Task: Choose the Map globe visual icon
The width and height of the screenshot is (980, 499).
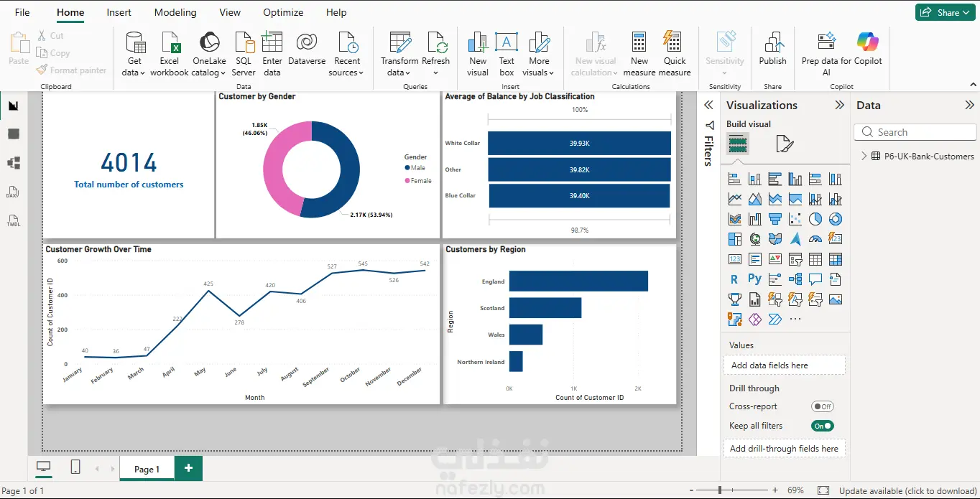Action: pos(754,239)
